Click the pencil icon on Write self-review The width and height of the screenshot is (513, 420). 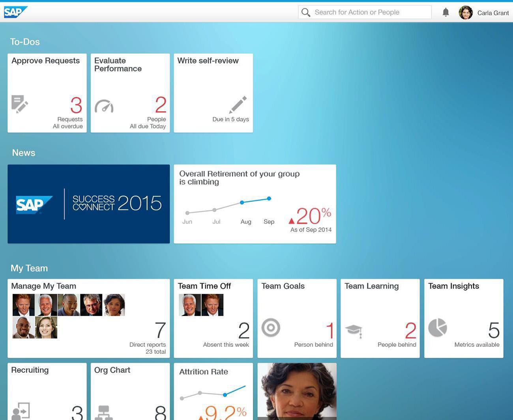click(x=238, y=105)
